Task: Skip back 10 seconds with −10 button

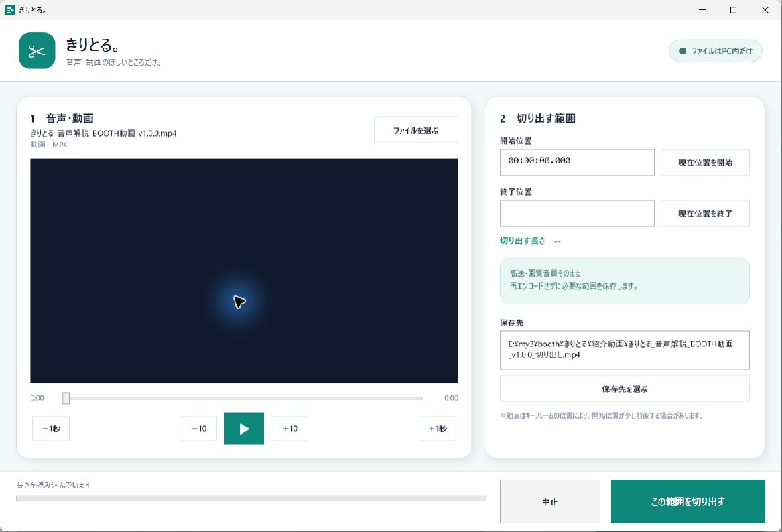Action: 198,429
